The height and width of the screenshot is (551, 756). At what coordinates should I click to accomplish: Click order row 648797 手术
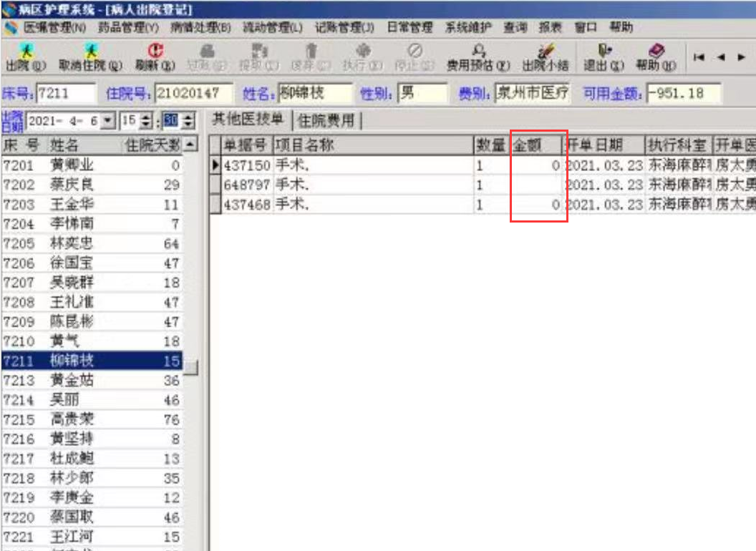click(482, 185)
